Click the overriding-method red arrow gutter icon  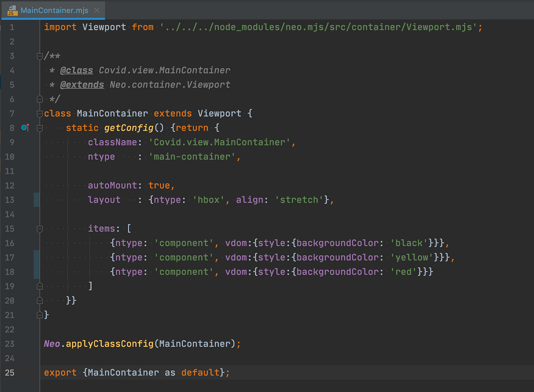click(27, 128)
